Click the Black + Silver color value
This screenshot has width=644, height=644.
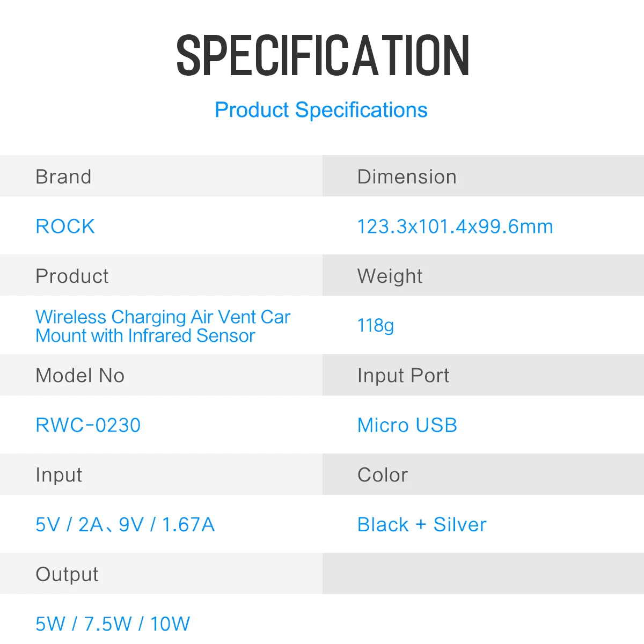(x=422, y=524)
